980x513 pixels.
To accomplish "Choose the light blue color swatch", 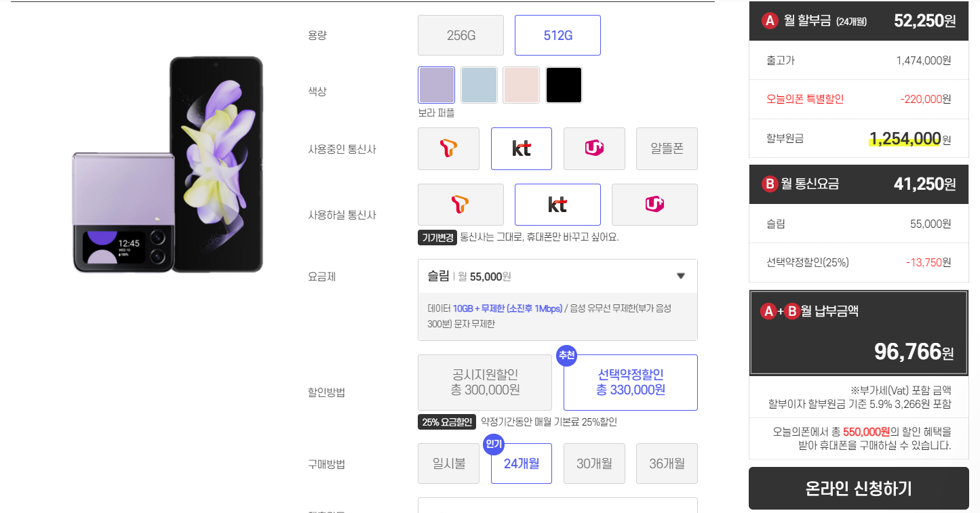I will tap(479, 85).
